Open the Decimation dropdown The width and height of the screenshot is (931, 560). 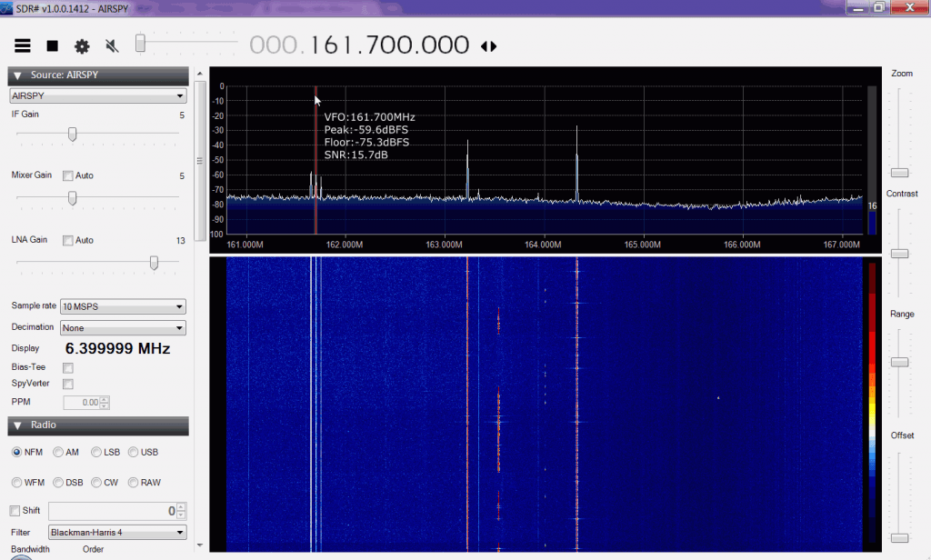pos(122,327)
